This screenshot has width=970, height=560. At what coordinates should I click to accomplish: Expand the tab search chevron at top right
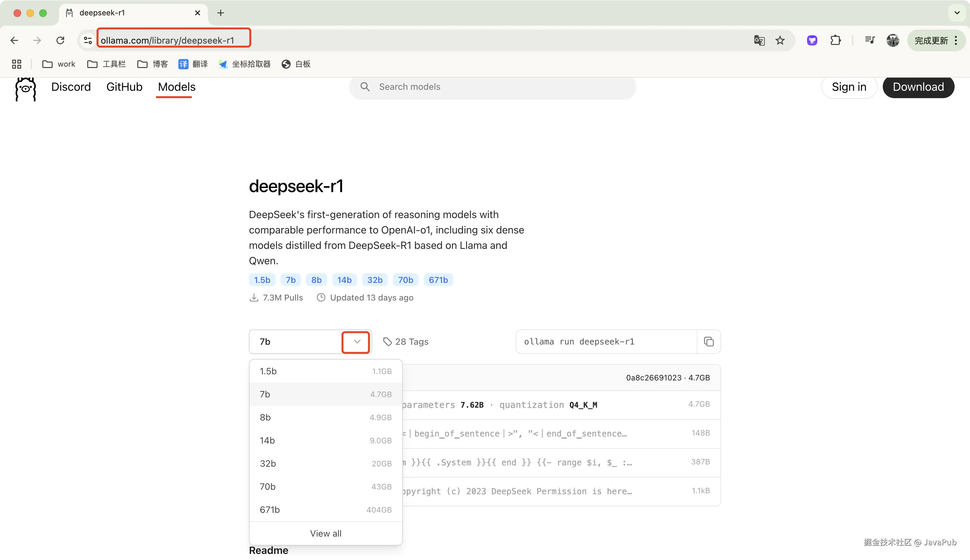coord(957,13)
